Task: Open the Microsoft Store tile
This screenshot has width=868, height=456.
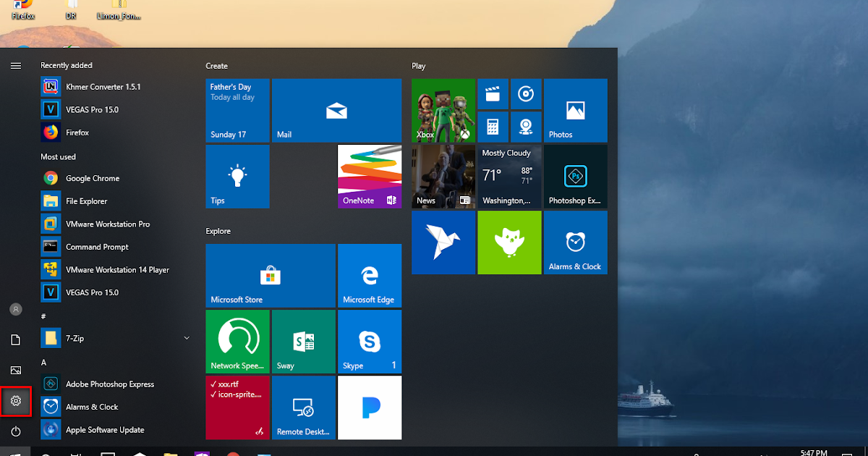Action: 270,275
